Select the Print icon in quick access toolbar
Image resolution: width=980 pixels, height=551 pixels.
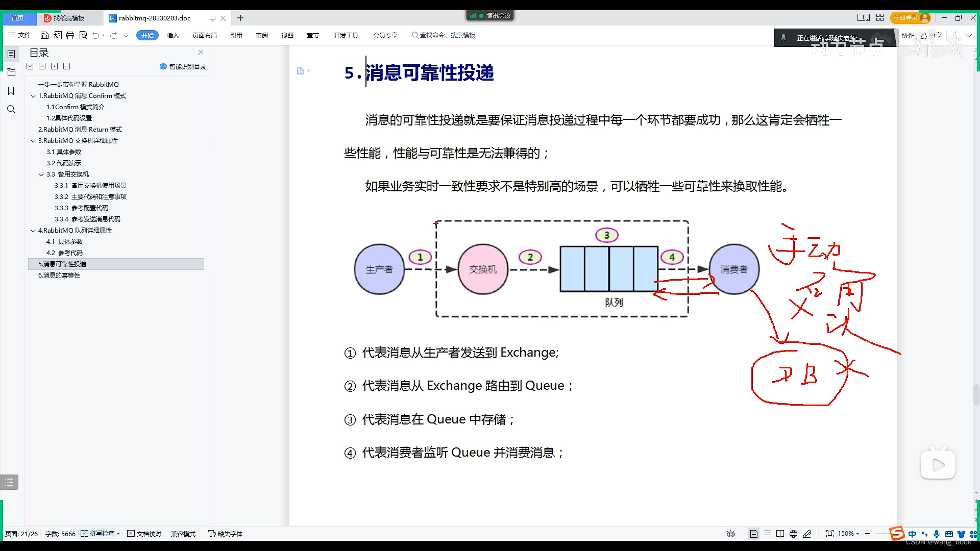(x=70, y=35)
